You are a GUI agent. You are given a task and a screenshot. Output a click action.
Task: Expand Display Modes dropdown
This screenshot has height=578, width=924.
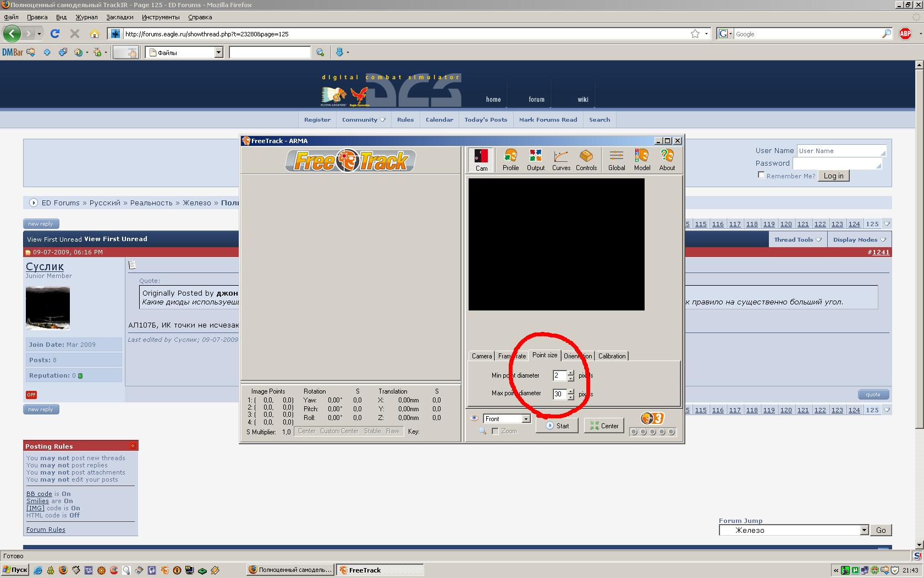coord(859,239)
